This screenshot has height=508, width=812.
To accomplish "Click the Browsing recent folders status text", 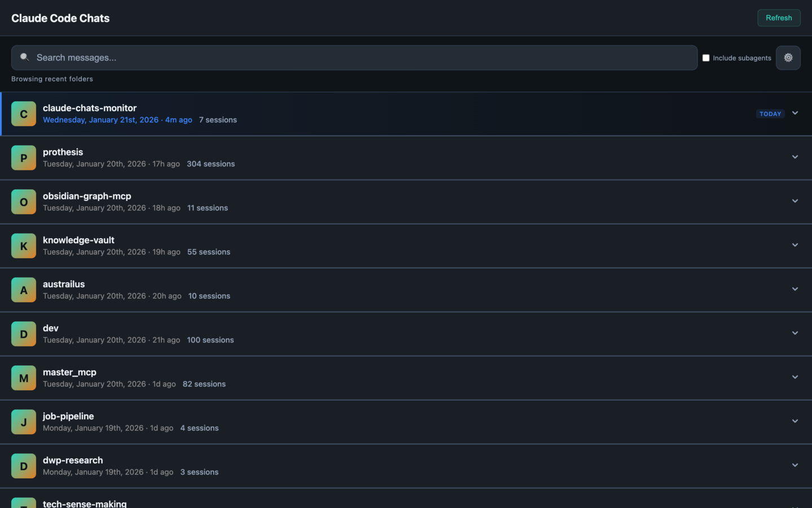I will [x=52, y=79].
